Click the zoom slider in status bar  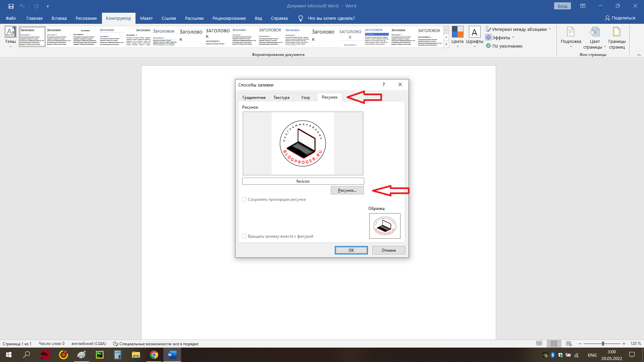click(603, 344)
